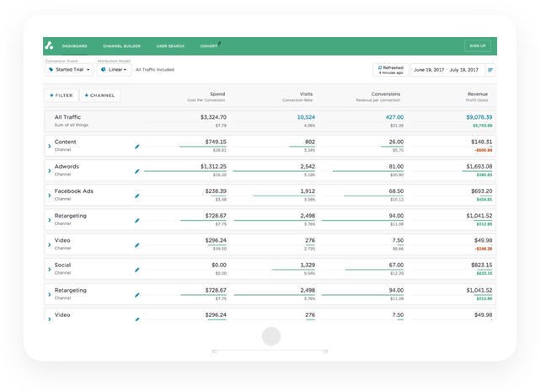
Task: Expand the Social channel row
Action: point(49,270)
